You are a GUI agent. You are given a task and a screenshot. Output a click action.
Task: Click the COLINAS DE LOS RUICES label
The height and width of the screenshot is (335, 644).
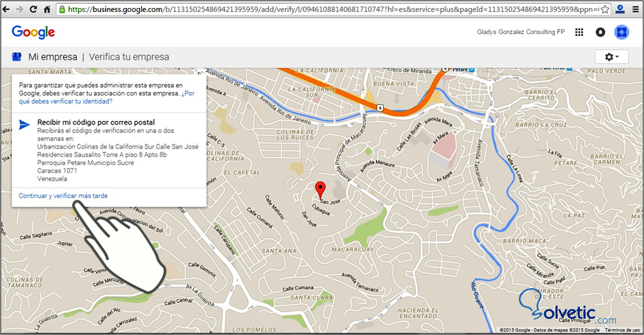(x=296, y=134)
